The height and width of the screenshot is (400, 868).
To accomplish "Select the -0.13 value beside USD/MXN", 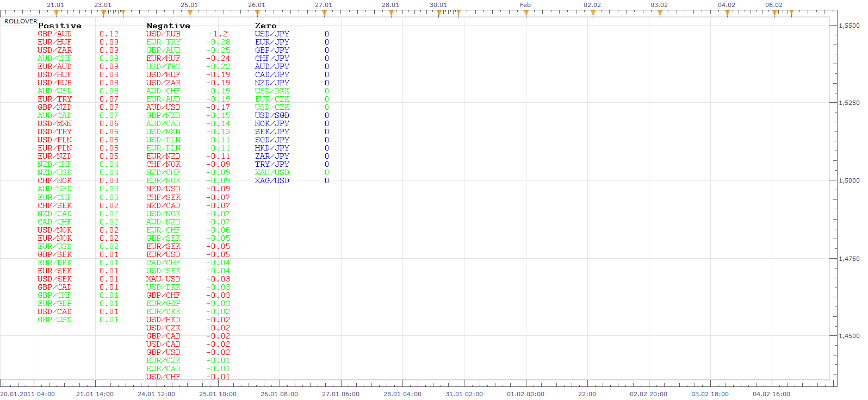I will (218, 132).
